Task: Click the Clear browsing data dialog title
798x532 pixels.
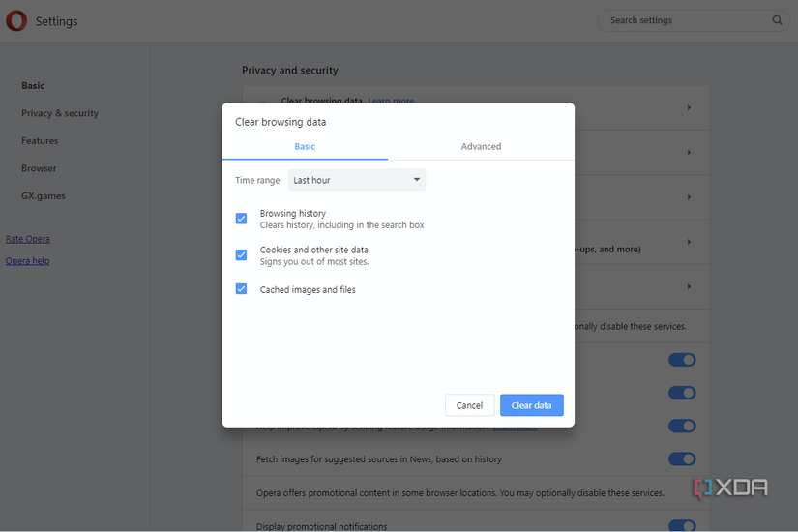Action: pos(281,122)
